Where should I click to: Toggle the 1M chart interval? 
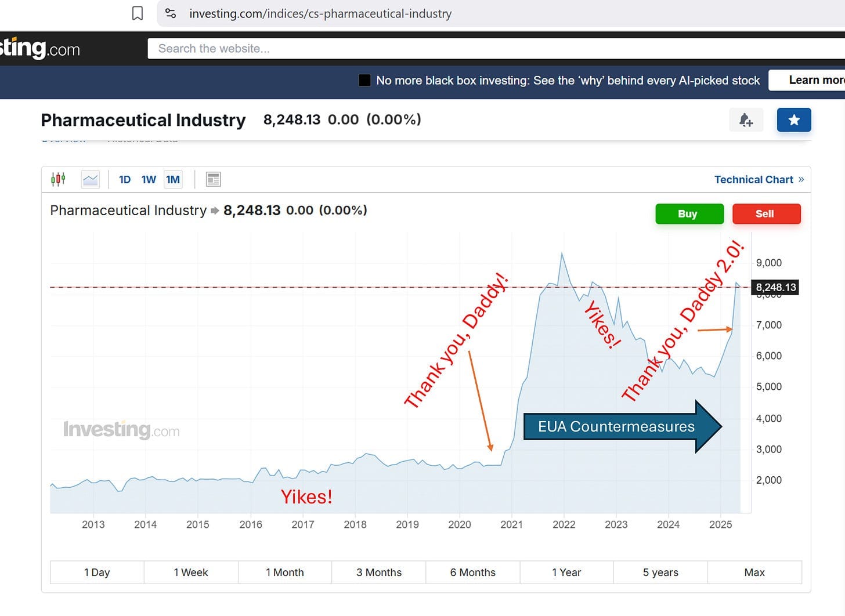173,179
